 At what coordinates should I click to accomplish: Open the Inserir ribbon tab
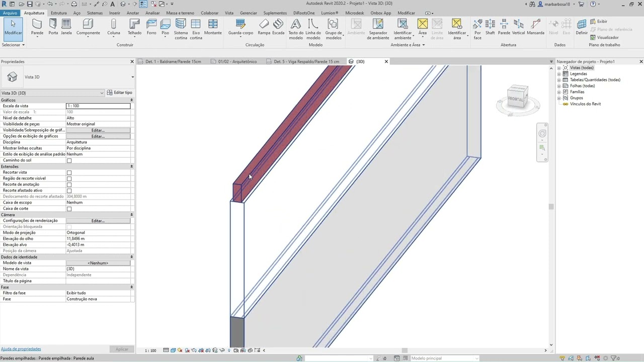(x=115, y=13)
